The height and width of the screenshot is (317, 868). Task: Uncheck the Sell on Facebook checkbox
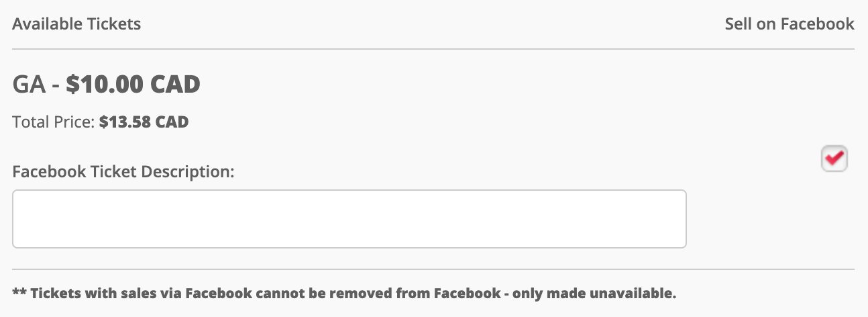(834, 159)
